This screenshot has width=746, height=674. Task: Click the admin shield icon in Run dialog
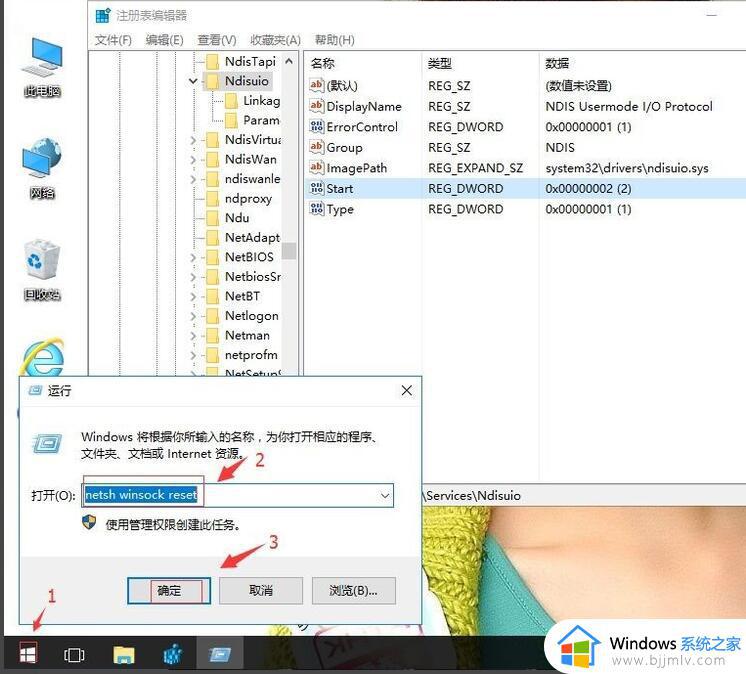pyautogui.click(x=89, y=523)
